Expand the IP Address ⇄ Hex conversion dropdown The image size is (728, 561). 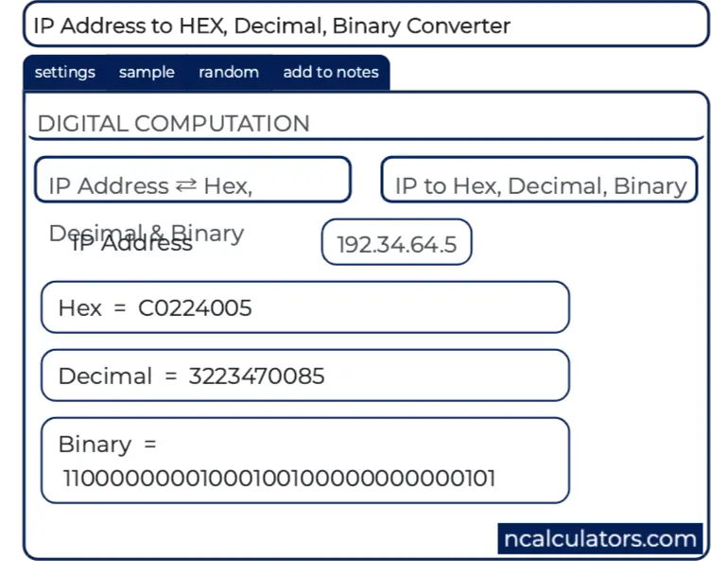(x=193, y=180)
